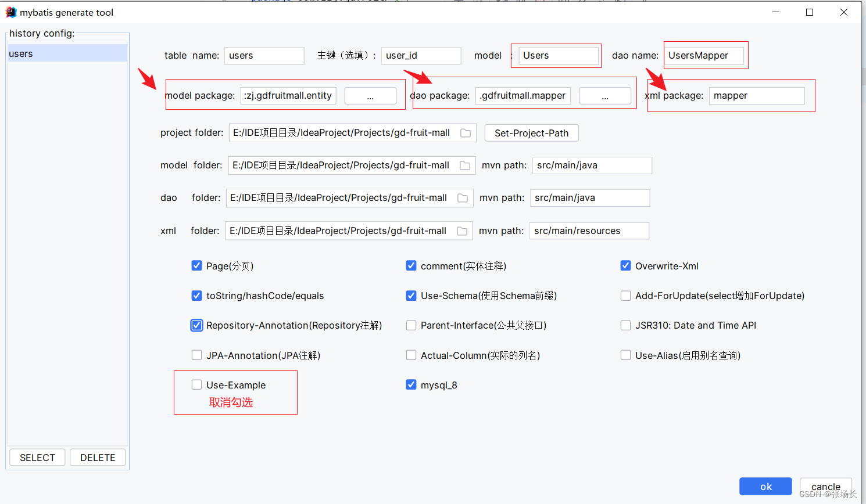The height and width of the screenshot is (504, 866).
Task: Enable the Actual-Column checkbox
Action: pyautogui.click(x=411, y=355)
